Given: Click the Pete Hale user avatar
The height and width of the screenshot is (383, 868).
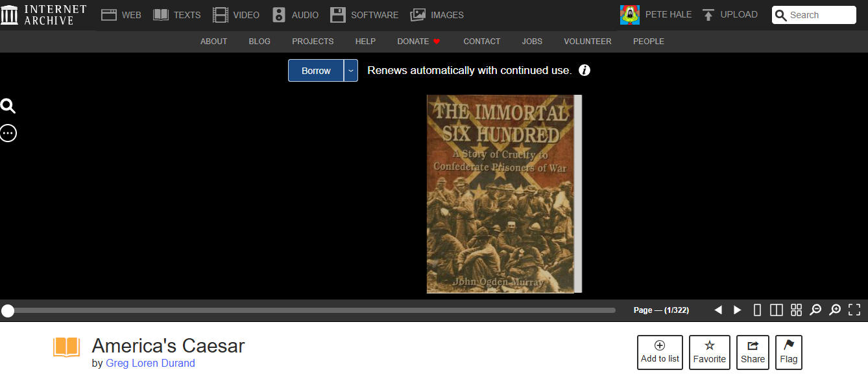Looking at the screenshot, I should (630, 15).
